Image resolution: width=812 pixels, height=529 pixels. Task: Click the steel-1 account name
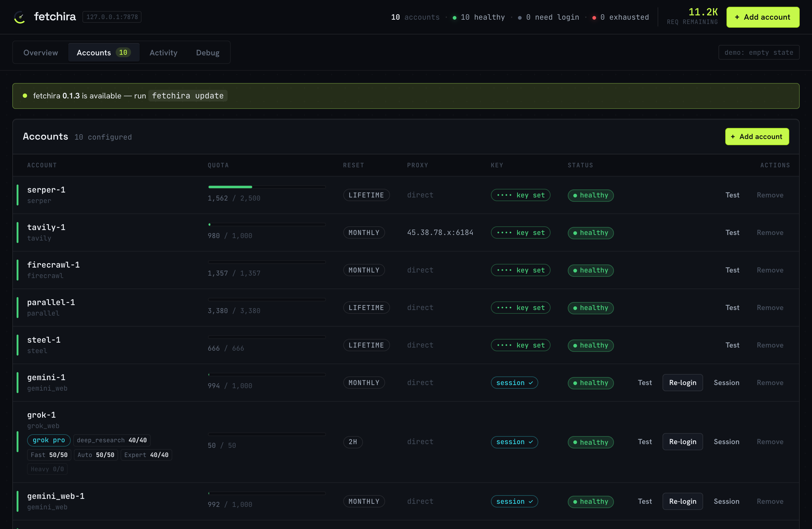[44, 340]
